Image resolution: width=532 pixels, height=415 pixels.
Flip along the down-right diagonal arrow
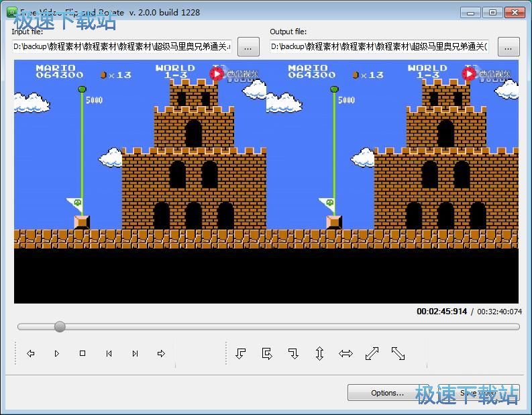pos(398,353)
